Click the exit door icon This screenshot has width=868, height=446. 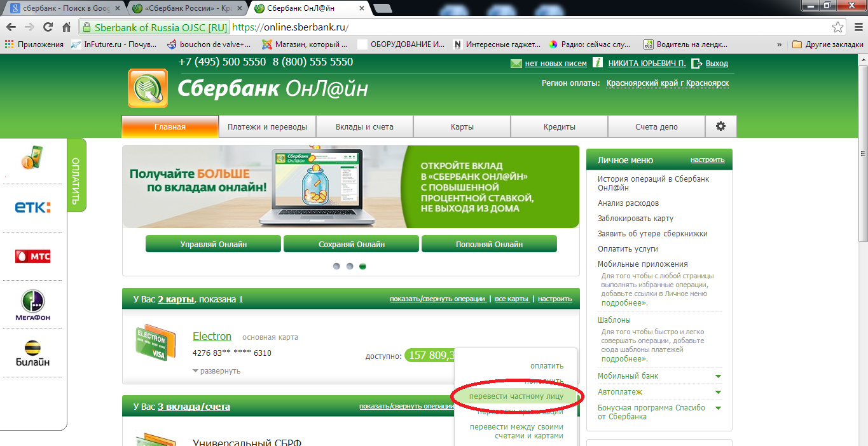click(696, 64)
